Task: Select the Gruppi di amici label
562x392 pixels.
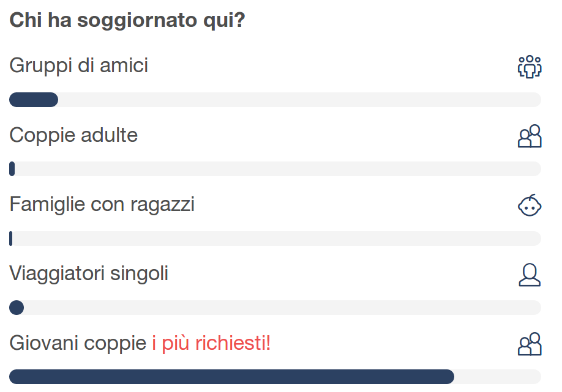Action: (78, 66)
